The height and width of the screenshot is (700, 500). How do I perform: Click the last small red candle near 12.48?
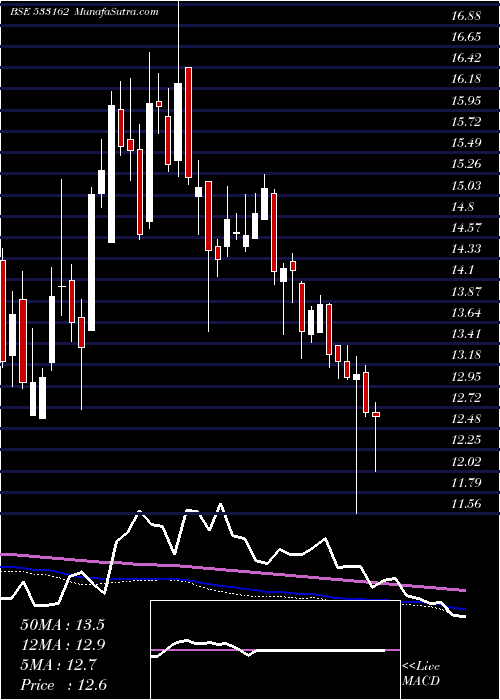point(376,415)
